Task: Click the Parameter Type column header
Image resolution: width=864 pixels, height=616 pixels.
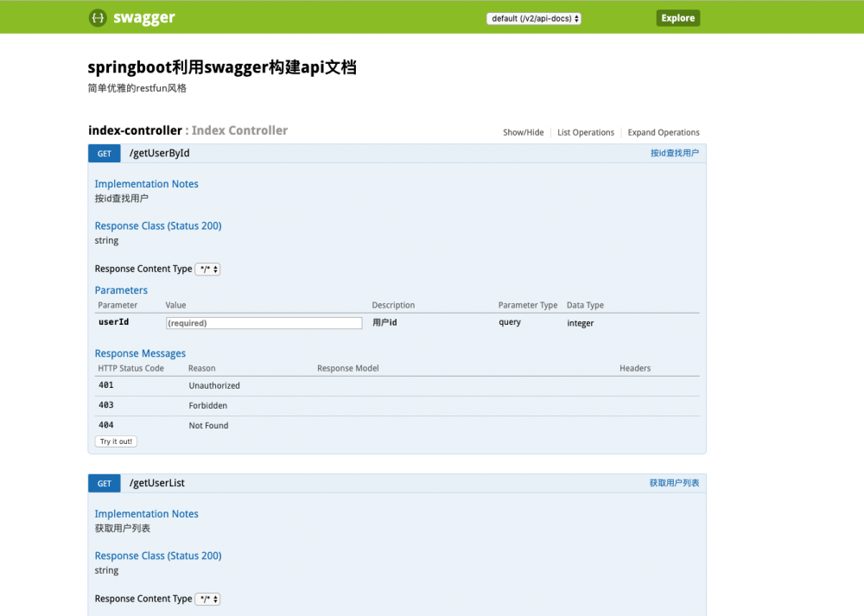Action: click(528, 305)
